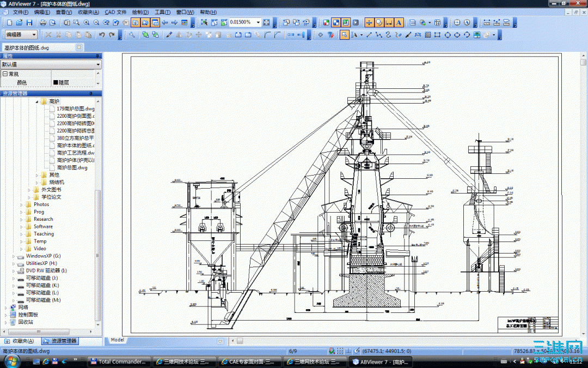Collapse the 高炉 folder in the tree

click(x=37, y=101)
